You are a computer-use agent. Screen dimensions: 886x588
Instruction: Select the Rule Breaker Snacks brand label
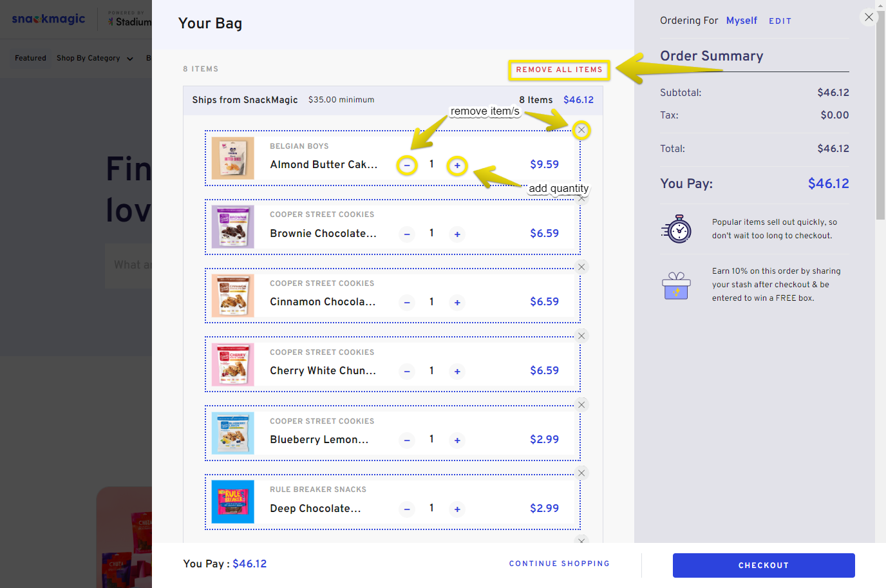[318, 489]
